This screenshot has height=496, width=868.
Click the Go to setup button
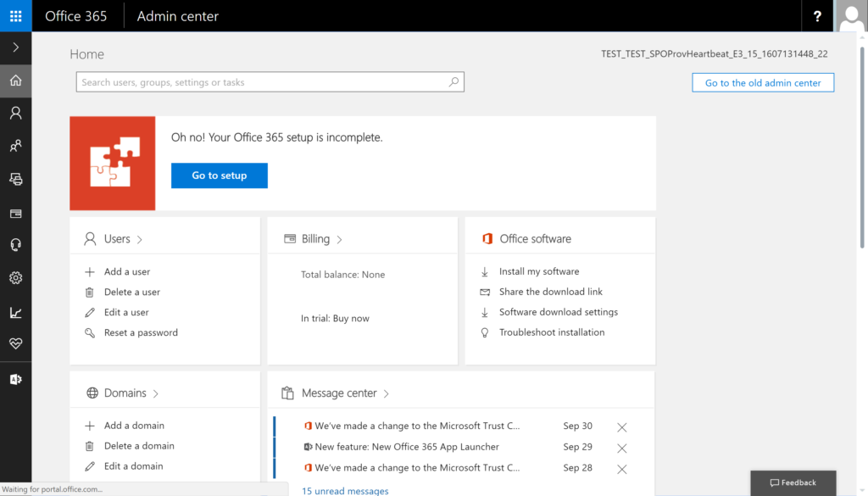coord(220,176)
